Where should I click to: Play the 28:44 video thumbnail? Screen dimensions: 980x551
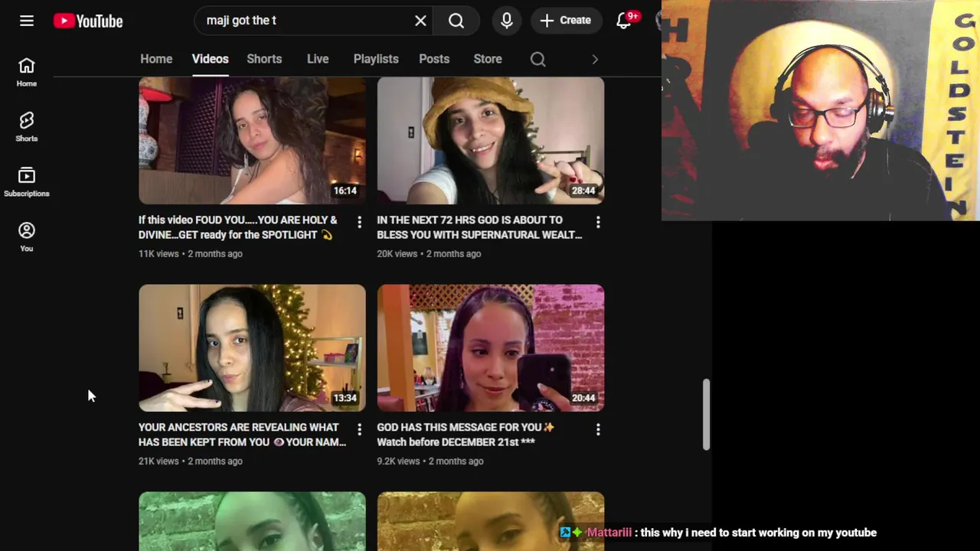(x=491, y=141)
